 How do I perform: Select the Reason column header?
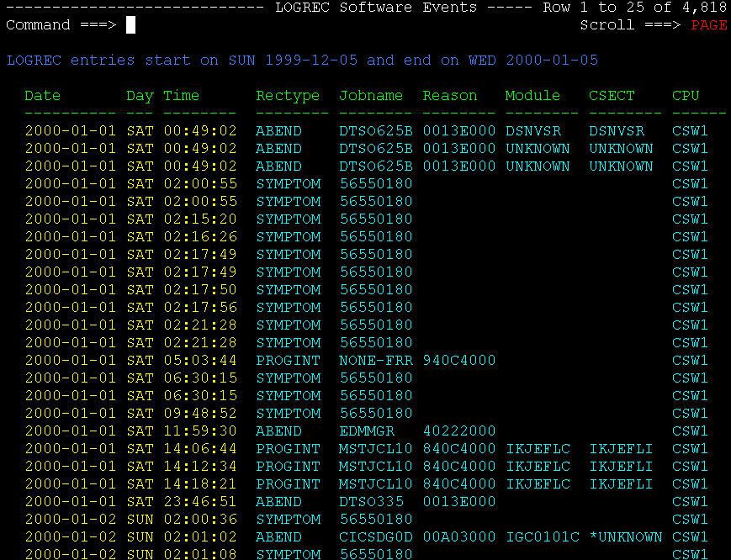point(450,96)
